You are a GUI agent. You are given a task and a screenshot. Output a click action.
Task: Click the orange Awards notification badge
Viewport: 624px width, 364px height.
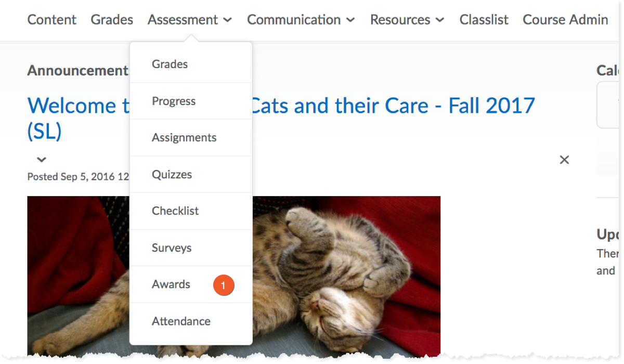pos(224,285)
